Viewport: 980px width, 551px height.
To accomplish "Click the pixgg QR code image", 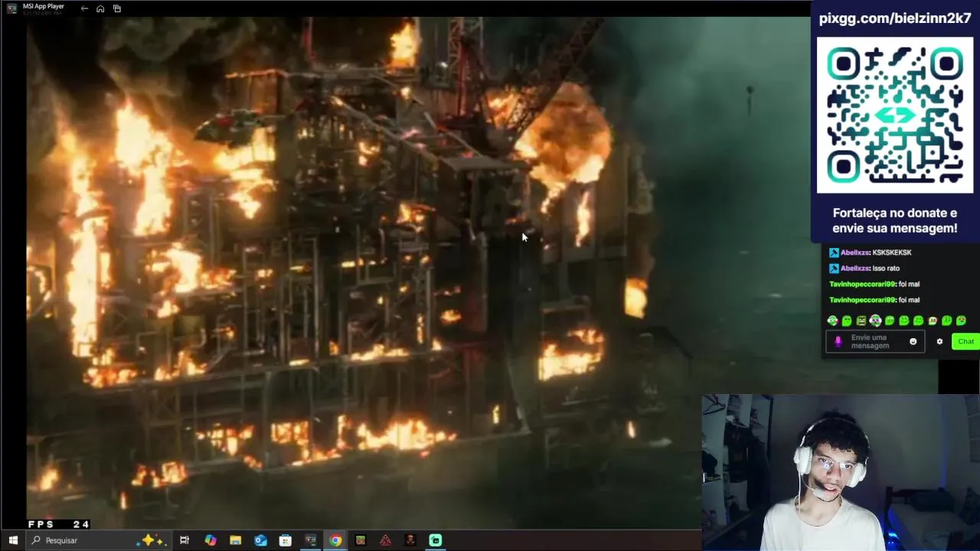I will [895, 116].
